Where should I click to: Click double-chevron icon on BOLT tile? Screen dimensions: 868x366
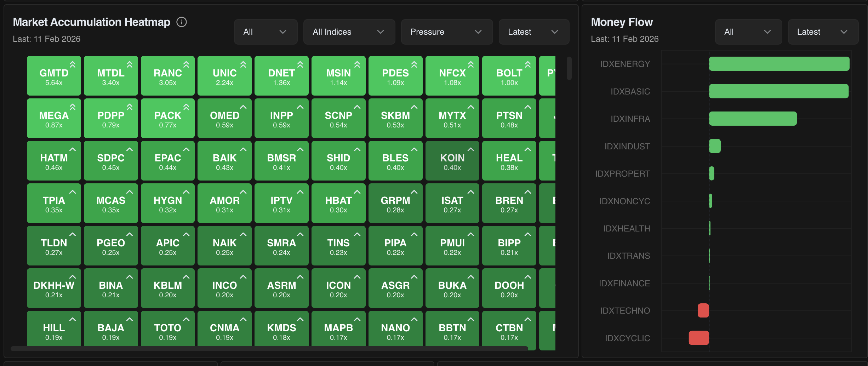tap(528, 64)
